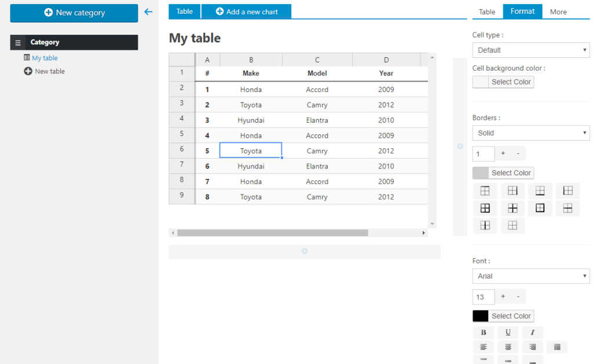Remove all borders from selected cells

coord(513,225)
